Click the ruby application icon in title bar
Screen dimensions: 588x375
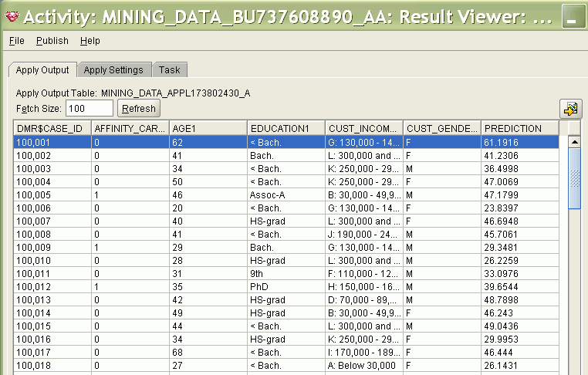tap(12, 16)
